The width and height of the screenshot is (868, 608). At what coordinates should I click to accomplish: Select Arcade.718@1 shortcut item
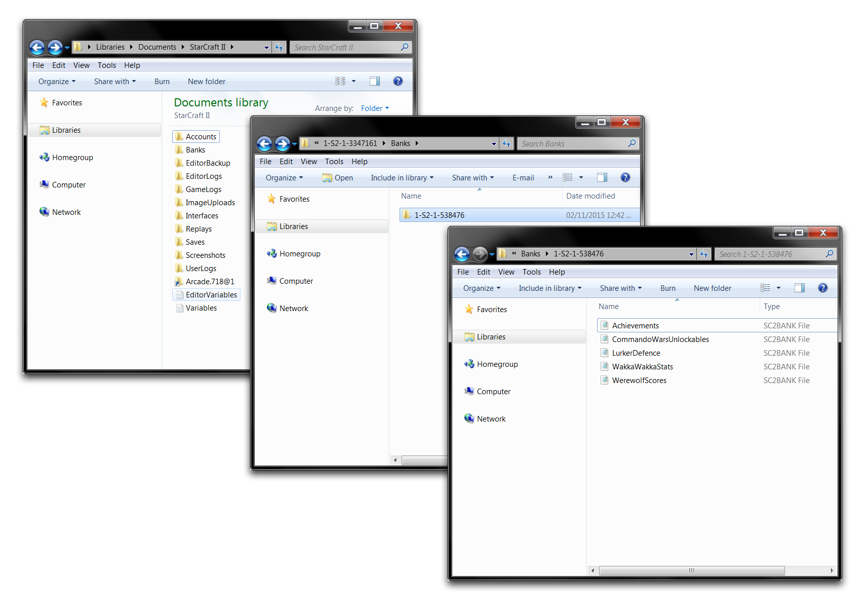205,281
